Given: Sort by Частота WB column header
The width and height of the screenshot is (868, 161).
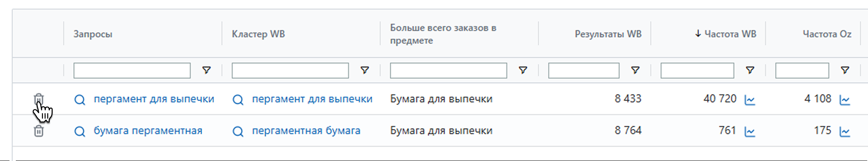Looking at the screenshot, I should [x=730, y=34].
